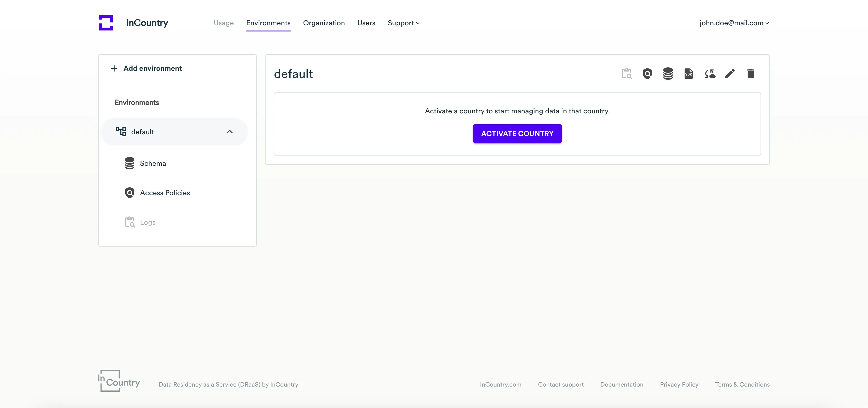Open Access Policies in the sidebar

click(x=165, y=193)
